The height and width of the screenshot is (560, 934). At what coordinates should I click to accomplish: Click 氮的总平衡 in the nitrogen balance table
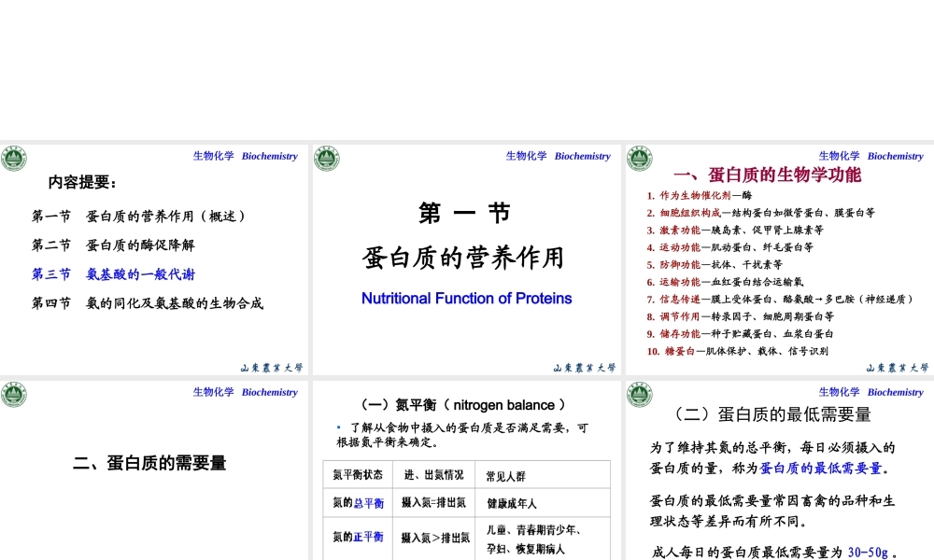358,504
